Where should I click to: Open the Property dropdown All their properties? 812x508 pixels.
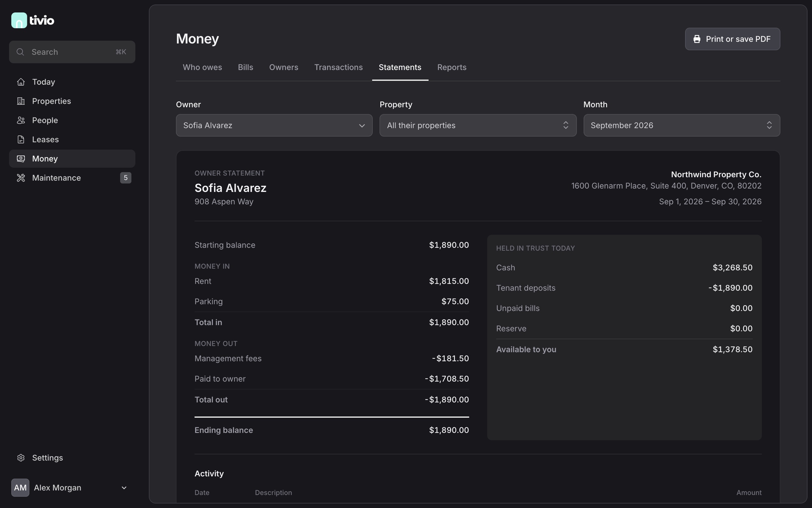pos(478,125)
